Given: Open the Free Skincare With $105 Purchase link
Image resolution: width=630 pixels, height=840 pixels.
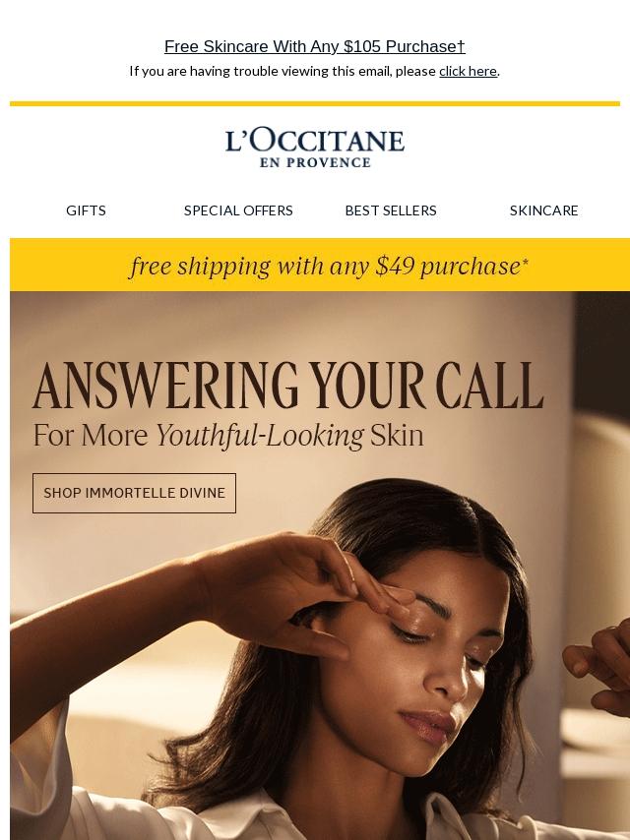Looking at the screenshot, I should point(315,46).
